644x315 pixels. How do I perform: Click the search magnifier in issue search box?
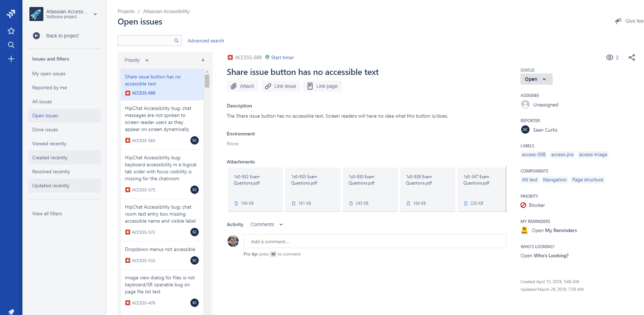click(x=176, y=41)
